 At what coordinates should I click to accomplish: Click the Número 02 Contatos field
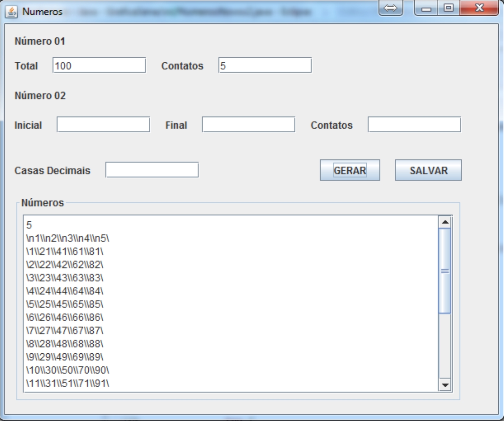click(x=414, y=125)
